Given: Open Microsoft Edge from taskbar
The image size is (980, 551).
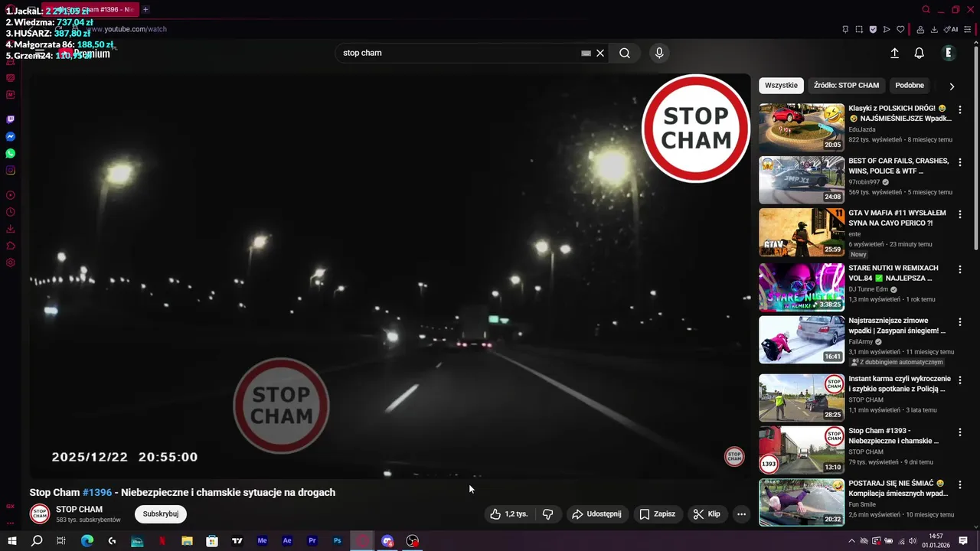Looking at the screenshot, I should point(87,541).
